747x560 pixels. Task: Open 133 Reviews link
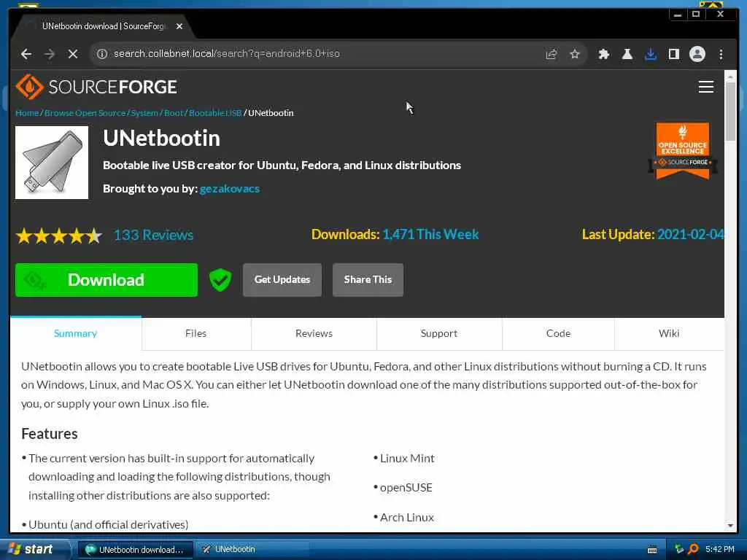153,236
